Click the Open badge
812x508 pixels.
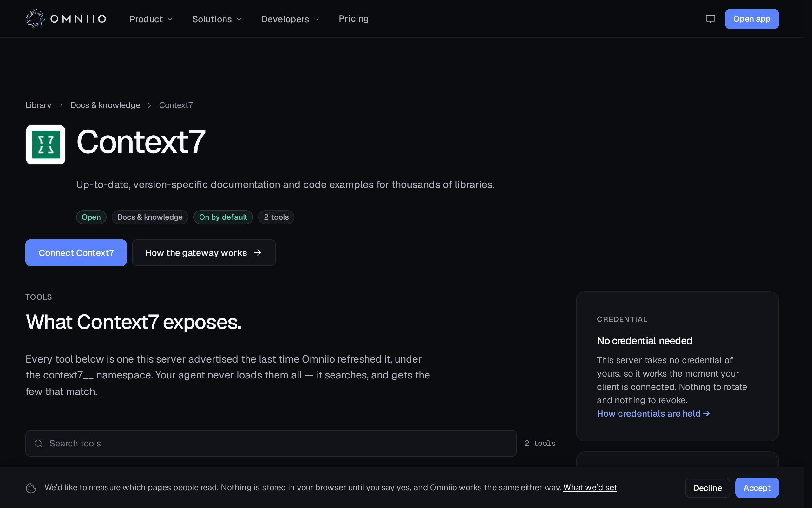[91, 217]
